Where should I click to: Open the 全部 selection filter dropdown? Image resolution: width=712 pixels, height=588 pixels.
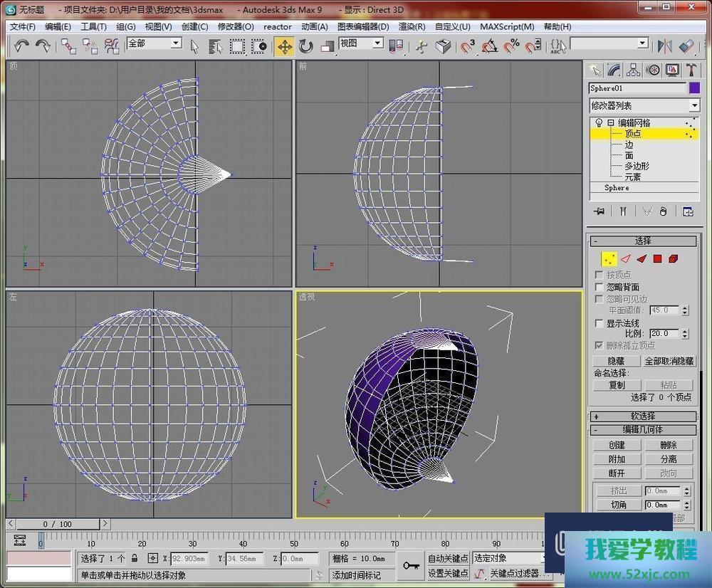click(175, 43)
